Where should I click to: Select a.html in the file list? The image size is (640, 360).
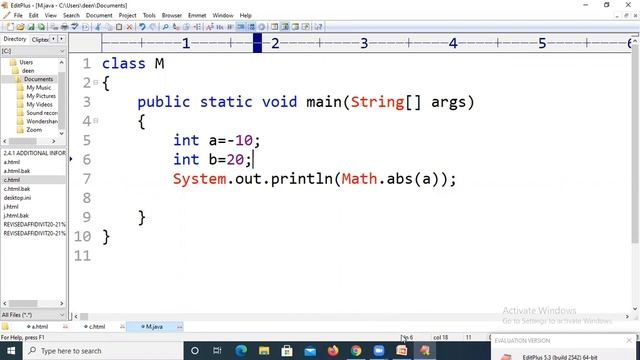coord(12,162)
